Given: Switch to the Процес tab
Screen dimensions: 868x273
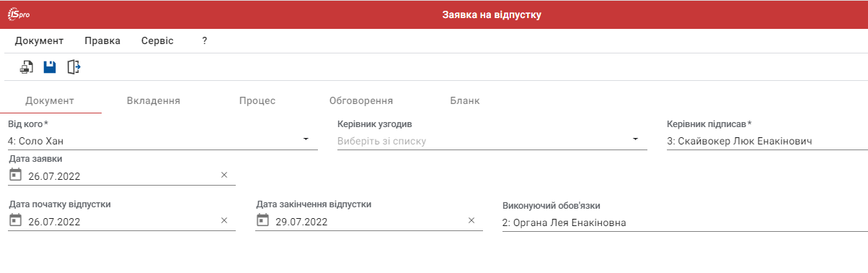Looking at the screenshot, I should pos(257,101).
